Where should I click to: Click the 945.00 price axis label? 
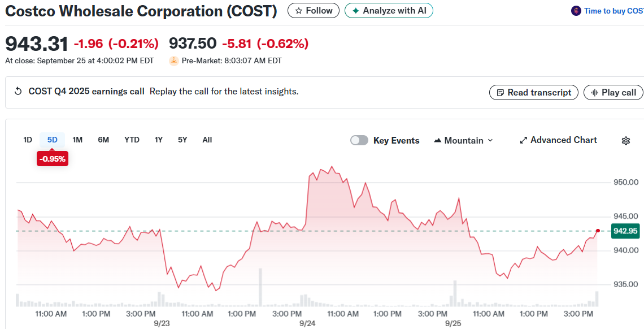click(626, 216)
